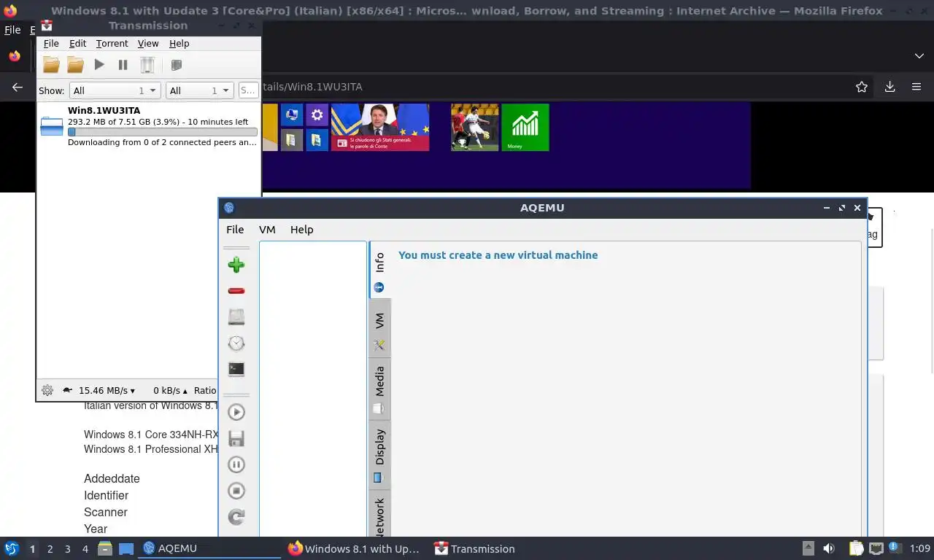Click the second folder icon in Transmission toolbar
This screenshot has width=934, height=560.
[75, 65]
